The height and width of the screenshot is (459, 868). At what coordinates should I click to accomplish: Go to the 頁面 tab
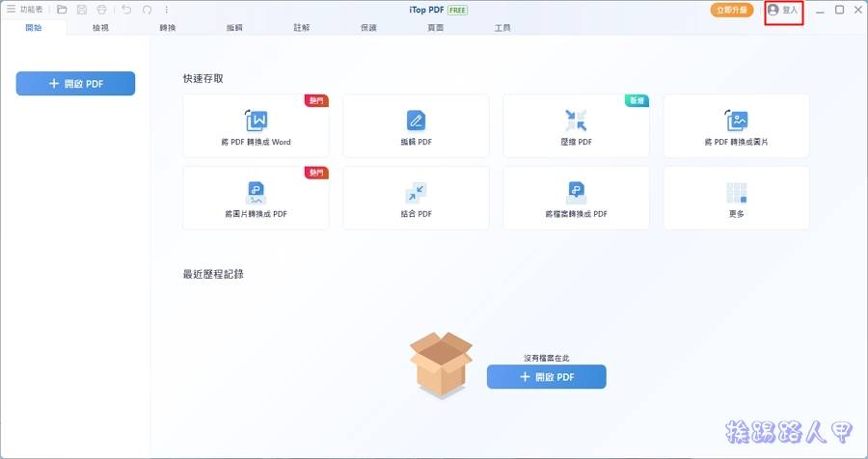436,28
